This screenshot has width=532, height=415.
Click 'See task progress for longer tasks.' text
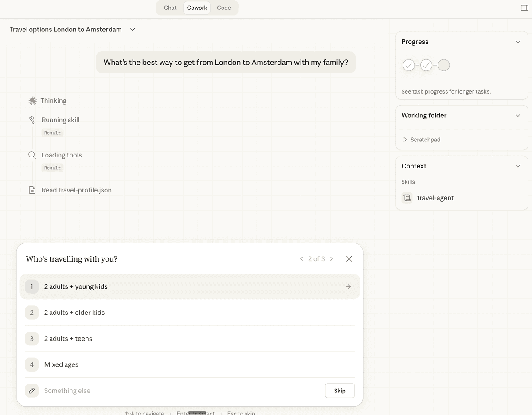446,92
